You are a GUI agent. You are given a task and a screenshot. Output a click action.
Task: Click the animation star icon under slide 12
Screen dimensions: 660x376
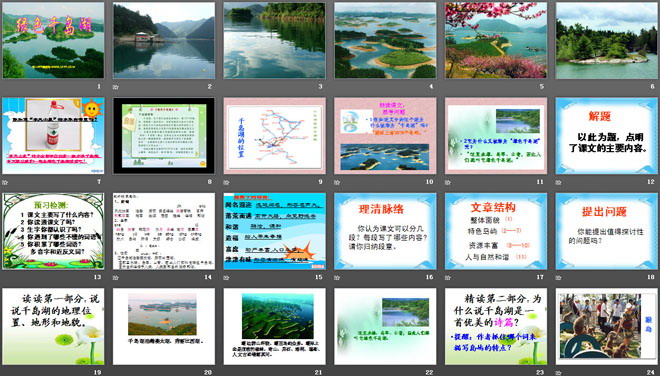tap(559, 182)
